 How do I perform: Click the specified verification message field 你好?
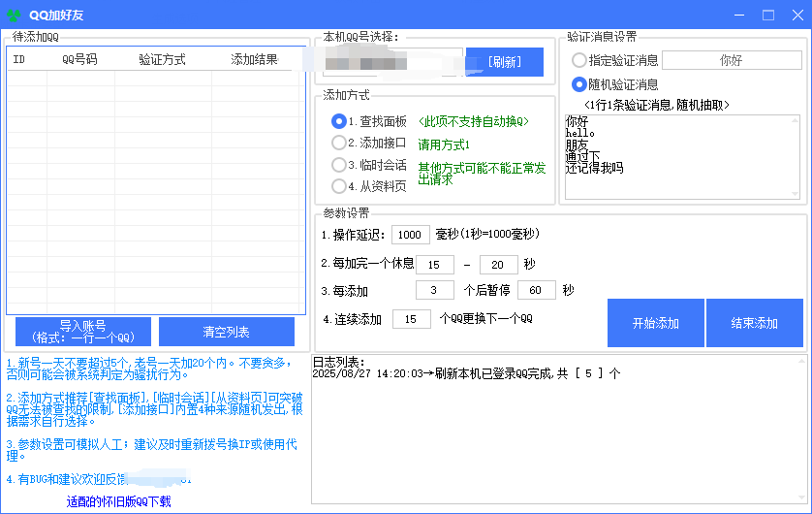(731, 60)
